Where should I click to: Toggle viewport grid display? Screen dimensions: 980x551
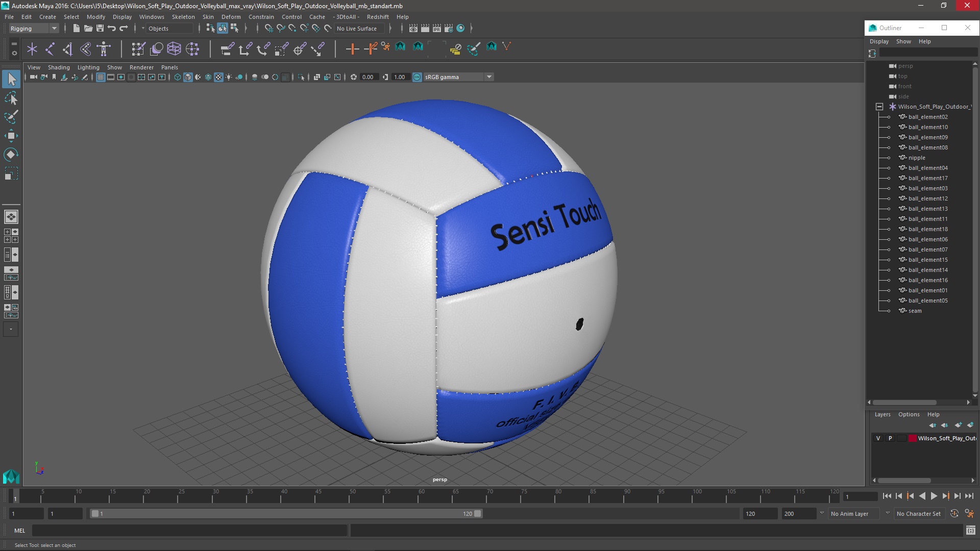[x=101, y=77]
